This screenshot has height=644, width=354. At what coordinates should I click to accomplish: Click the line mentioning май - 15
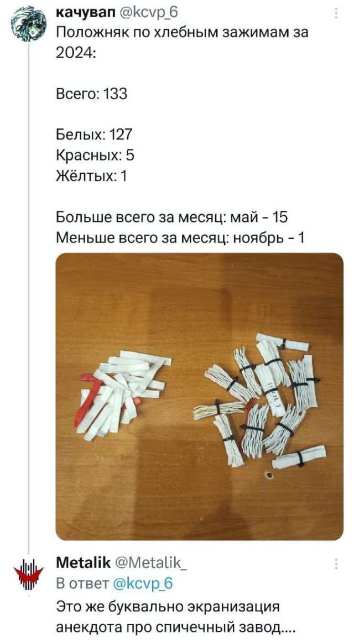pos(171,217)
